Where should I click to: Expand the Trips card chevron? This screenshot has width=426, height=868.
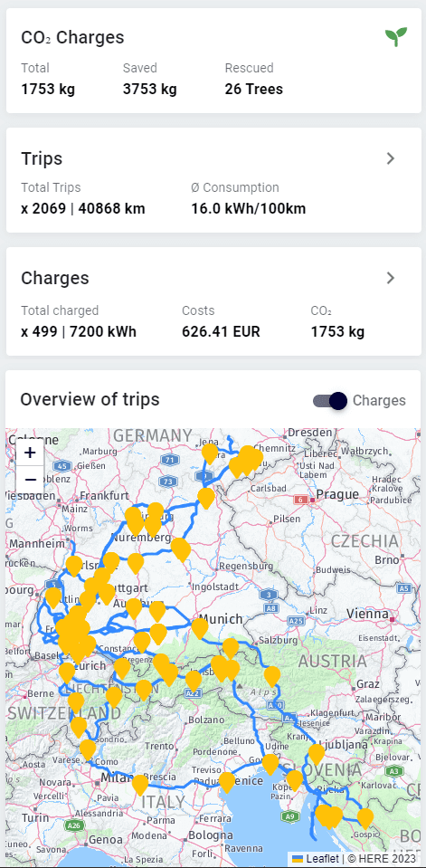[391, 159]
